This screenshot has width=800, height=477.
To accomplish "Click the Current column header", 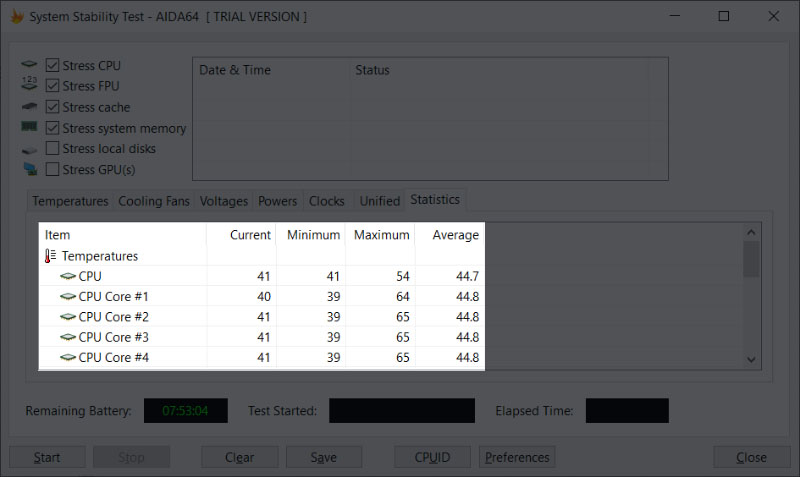I will point(241,235).
